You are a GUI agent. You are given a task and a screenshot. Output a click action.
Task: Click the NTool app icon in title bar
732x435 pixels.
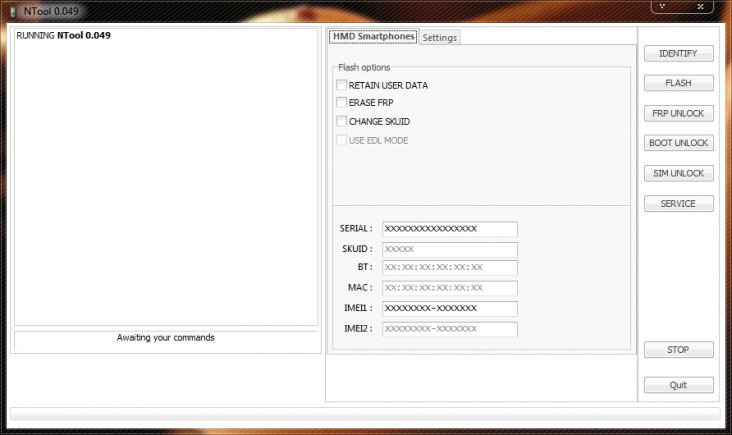pos(13,12)
